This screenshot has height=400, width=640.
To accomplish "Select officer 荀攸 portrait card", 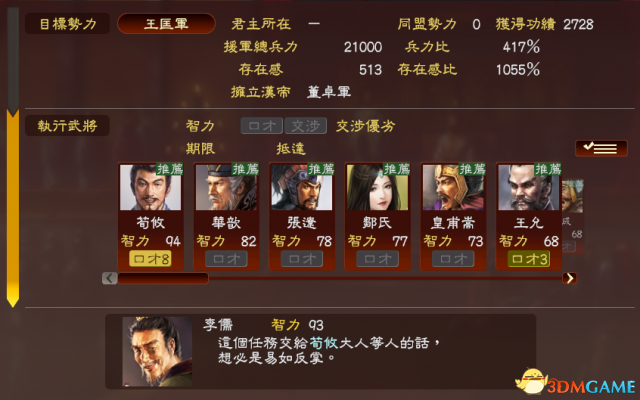I will click(x=151, y=216).
